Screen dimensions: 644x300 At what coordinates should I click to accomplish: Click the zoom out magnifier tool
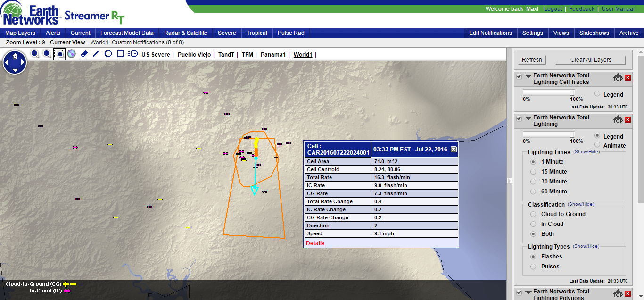click(47, 54)
